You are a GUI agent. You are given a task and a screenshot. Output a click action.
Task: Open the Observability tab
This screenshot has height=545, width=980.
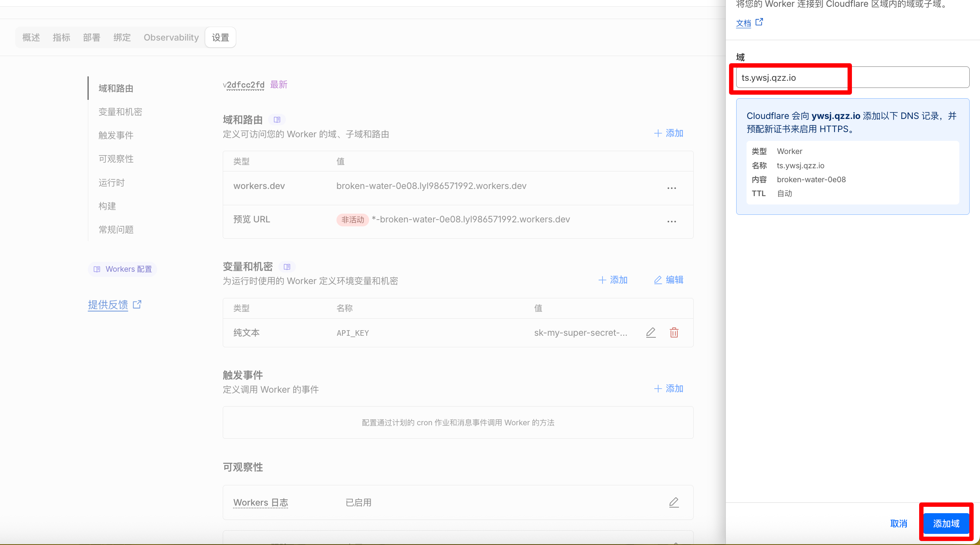[171, 37]
